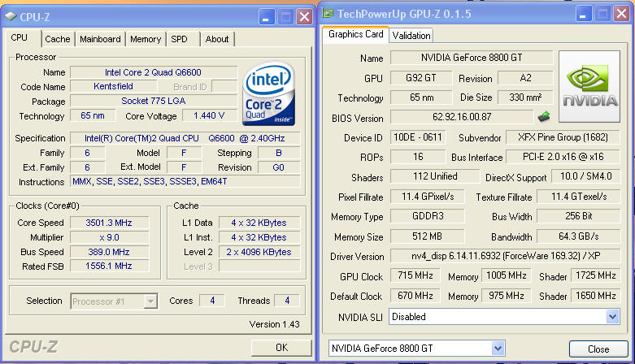The height and width of the screenshot is (364, 635).
Task: Minimize the GPU-Z window
Action: [x=584, y=14]
